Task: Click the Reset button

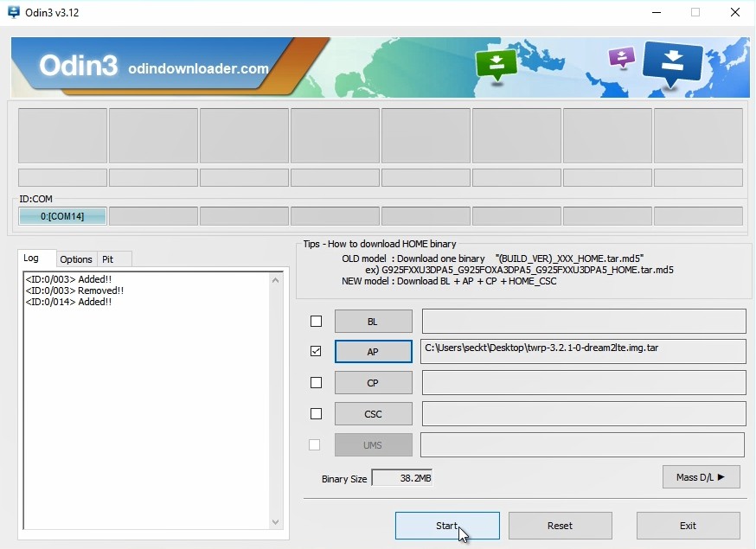Action: 560,526
